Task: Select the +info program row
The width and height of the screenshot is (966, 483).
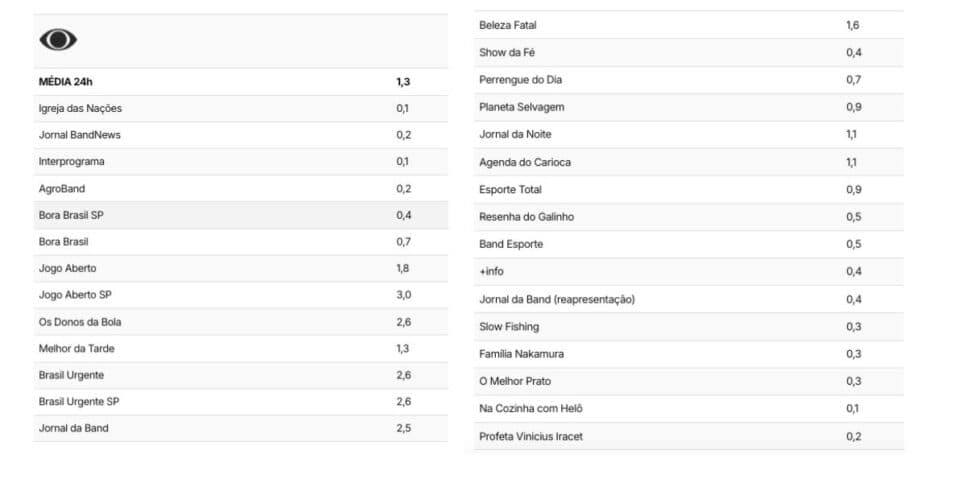Action: click(689, 272)
